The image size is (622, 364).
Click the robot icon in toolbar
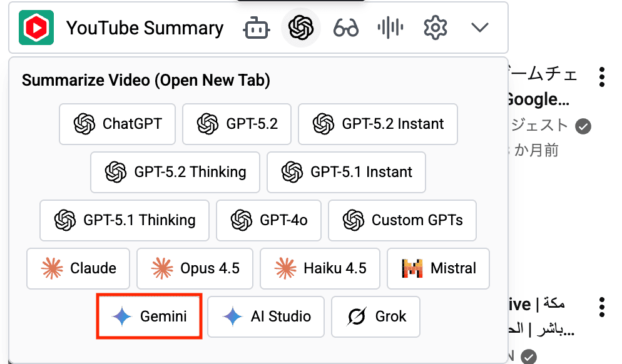[x=255, y=28]
